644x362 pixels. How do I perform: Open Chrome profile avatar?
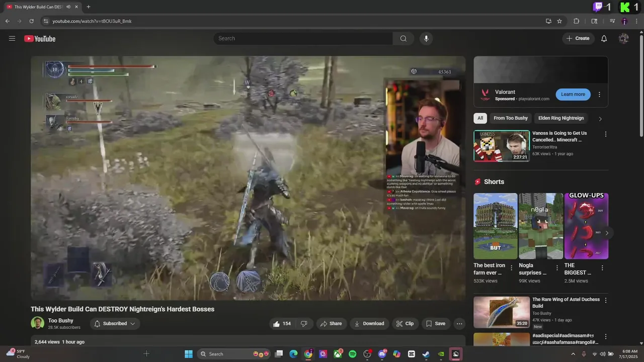(624, 21)
